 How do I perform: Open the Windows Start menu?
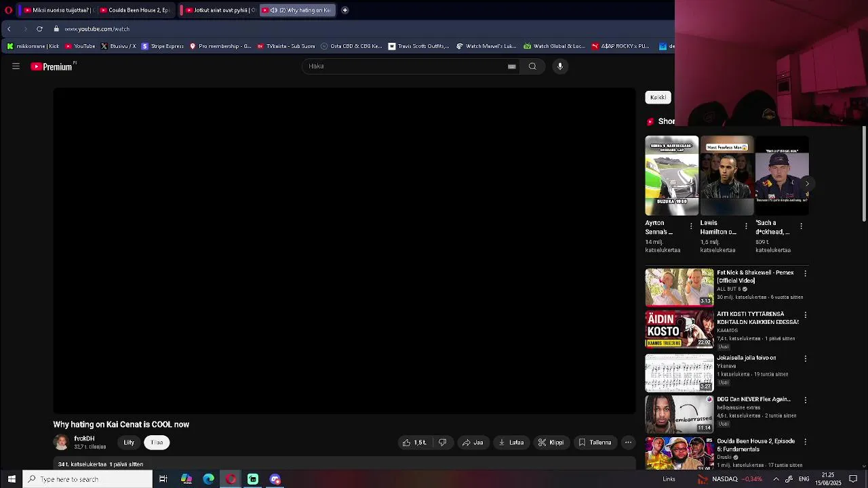(x=12, y=479)
